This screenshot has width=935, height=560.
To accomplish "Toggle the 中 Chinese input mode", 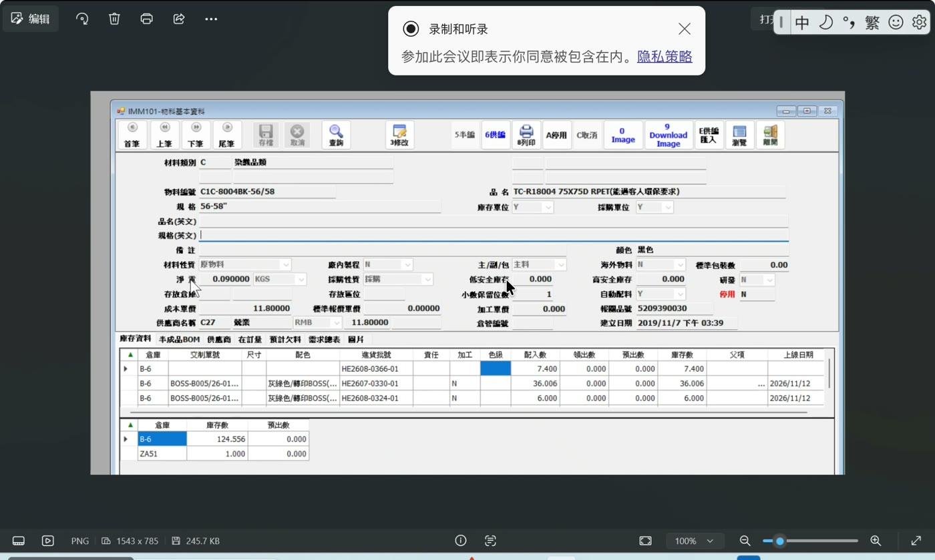I will 802,22.
